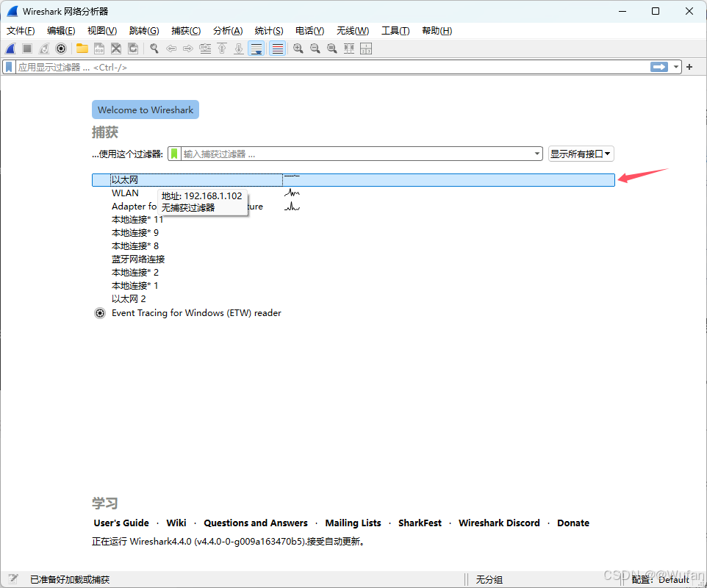The width and height of the screenshot is (707, 588).
Task: Add a display filter button with plus
Action: [689, 67]
